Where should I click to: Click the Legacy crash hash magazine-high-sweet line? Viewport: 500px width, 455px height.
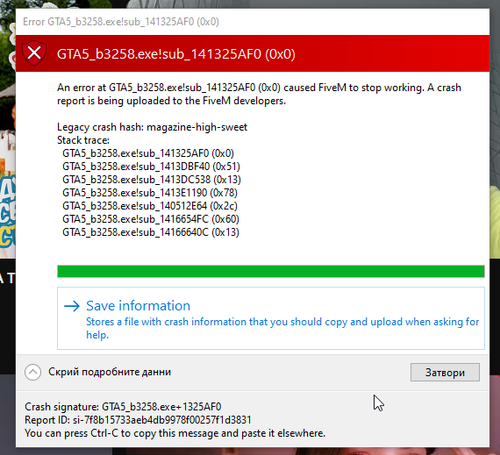tap(152, 127)
